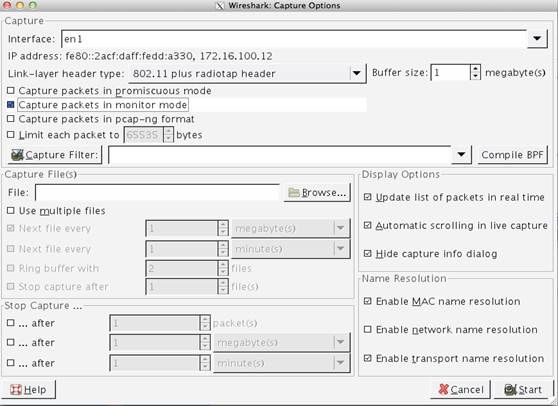This screenshot has width=558, height=406.
Task: Expand Link-layer header type dropdown
Action: (356, 74)
